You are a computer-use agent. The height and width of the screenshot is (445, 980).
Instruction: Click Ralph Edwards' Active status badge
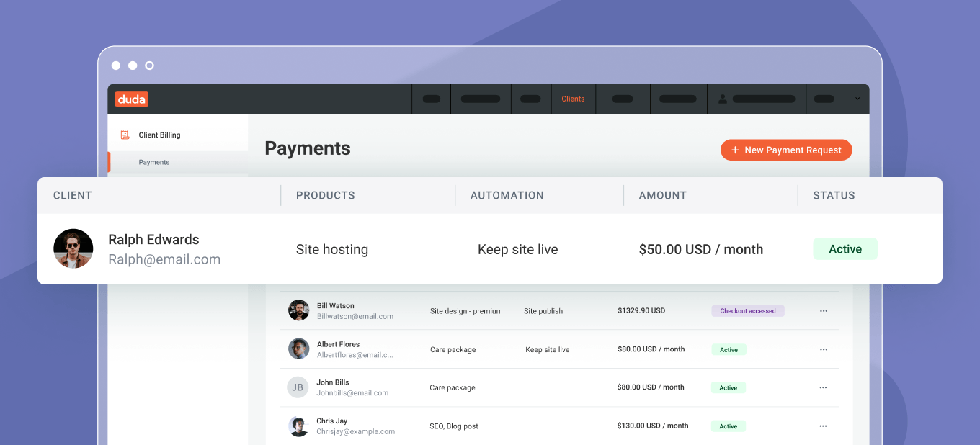pyautogui.click(x=845, y=249)
